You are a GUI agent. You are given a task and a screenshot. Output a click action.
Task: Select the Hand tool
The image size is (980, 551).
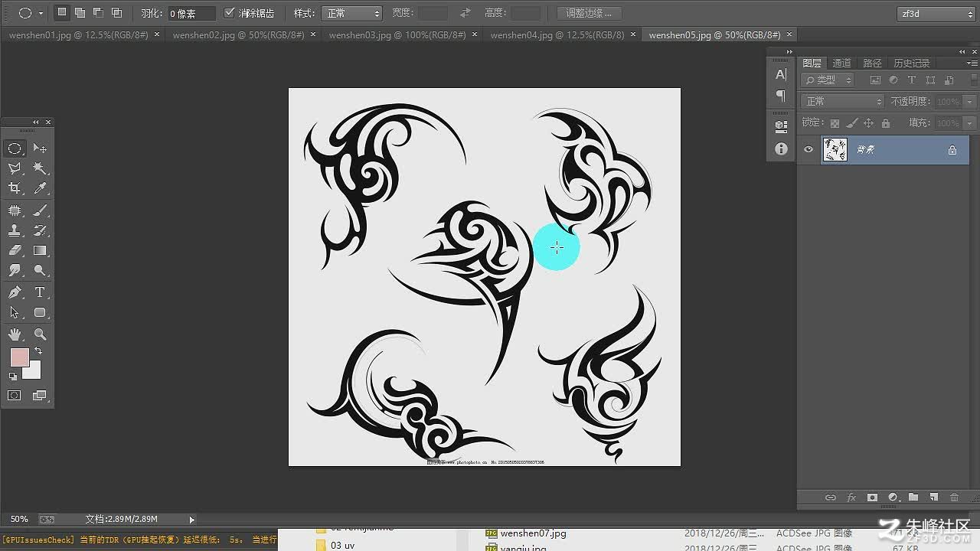pyautogui.click(x=15, y=334)
